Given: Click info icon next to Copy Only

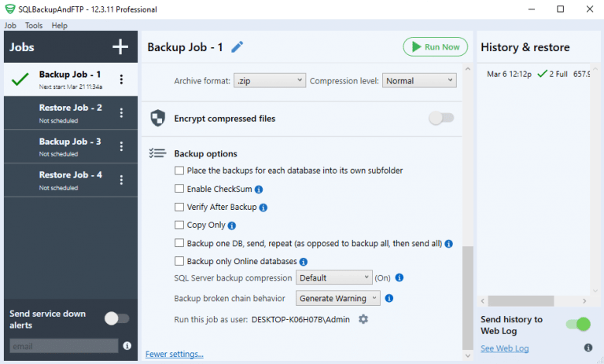Looking at the screenshot, I should click(231, 226).
